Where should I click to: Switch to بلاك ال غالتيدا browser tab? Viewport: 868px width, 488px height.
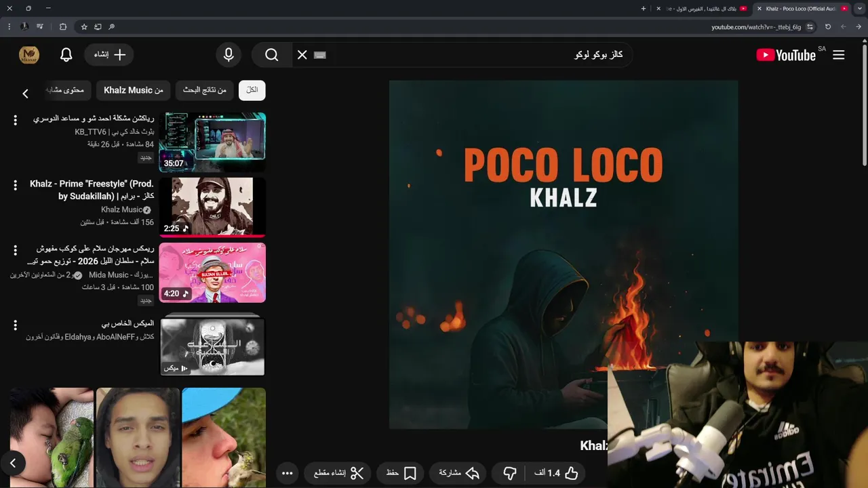point(702,9)
